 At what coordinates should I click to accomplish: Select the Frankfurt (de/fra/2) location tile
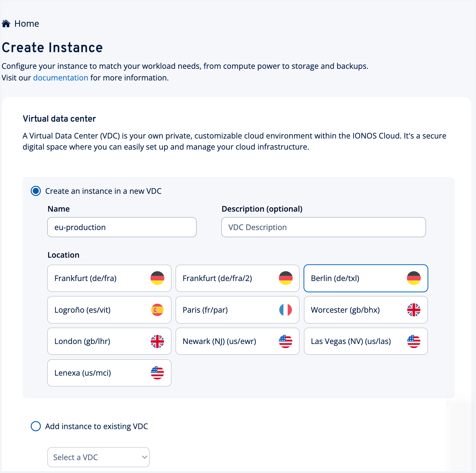click(x=237, y=278)
